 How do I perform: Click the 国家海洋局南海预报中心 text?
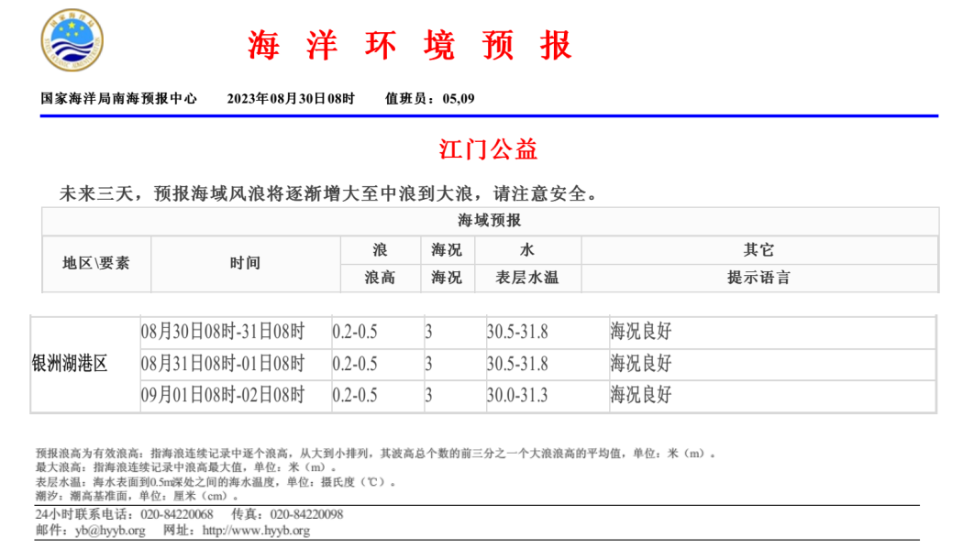pyautogui.click(x=119, y=99)
